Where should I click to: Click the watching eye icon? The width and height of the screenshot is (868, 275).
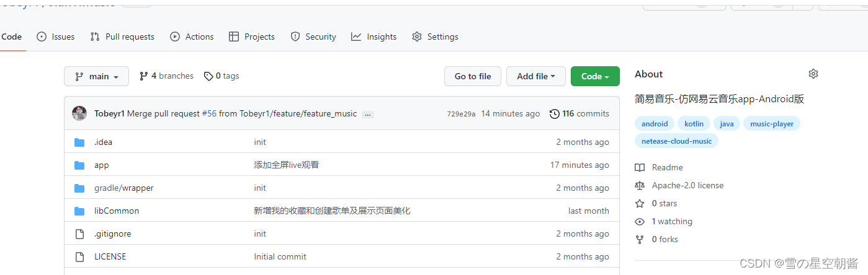[640, 222]
